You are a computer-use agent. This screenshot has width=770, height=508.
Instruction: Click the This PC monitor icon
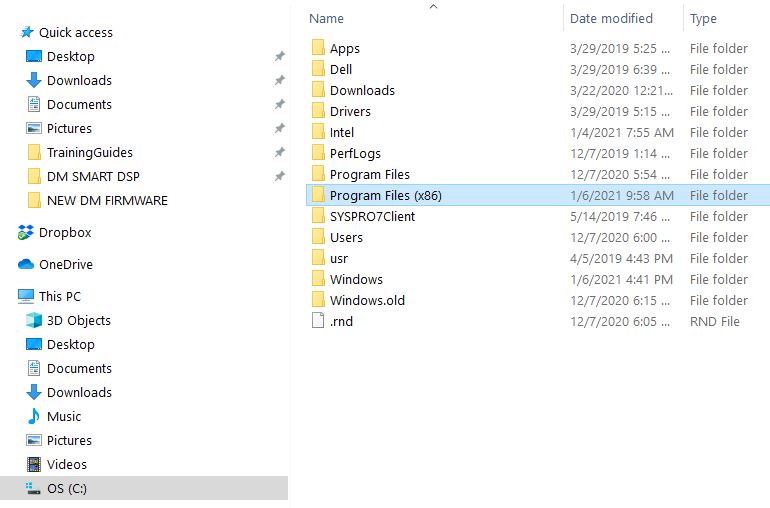(x=26, y=296)
